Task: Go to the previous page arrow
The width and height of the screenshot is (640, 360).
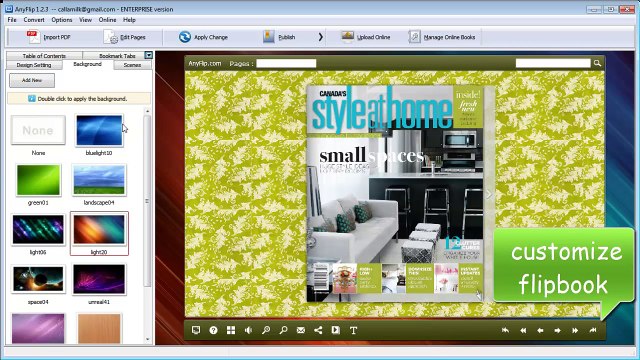Action: pos(540,330)
